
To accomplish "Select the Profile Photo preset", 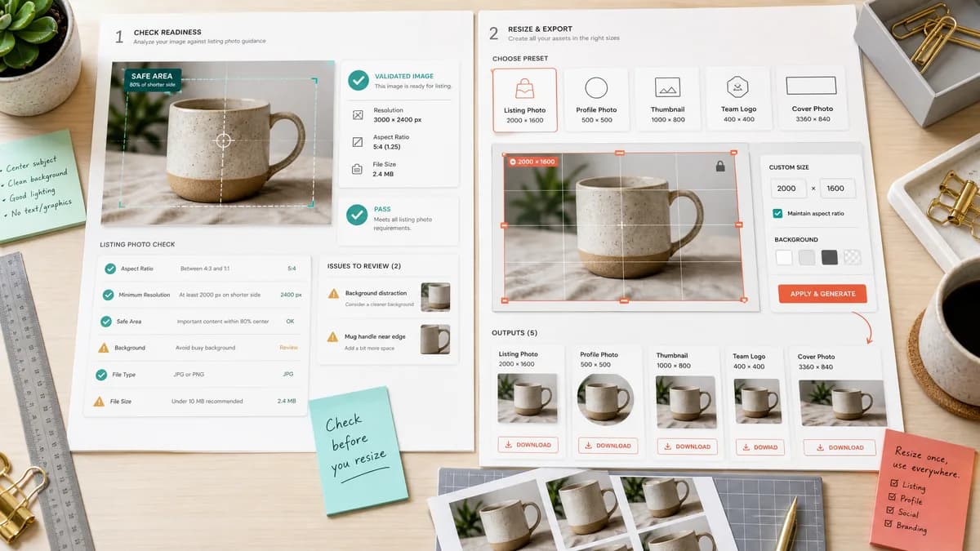I will click(596, 100).
